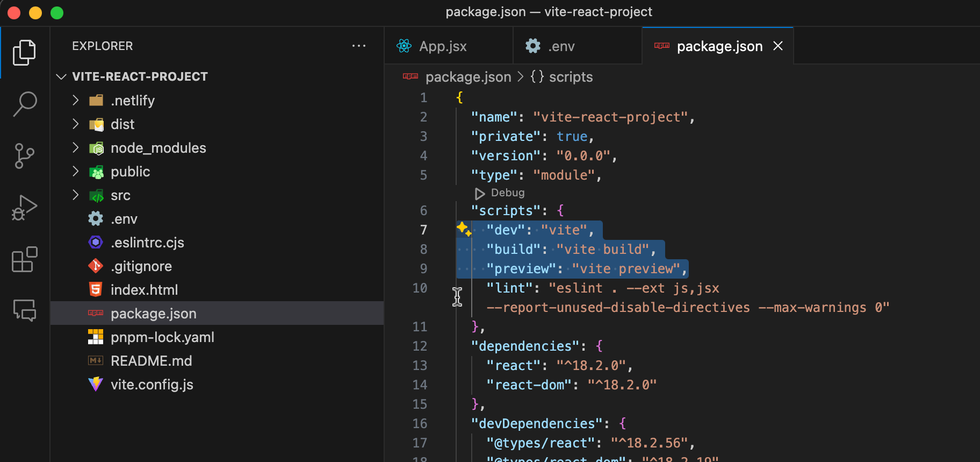Click the markdown icon beside README.md
Screen dimensions: 980x462
(x=96, y=360)
